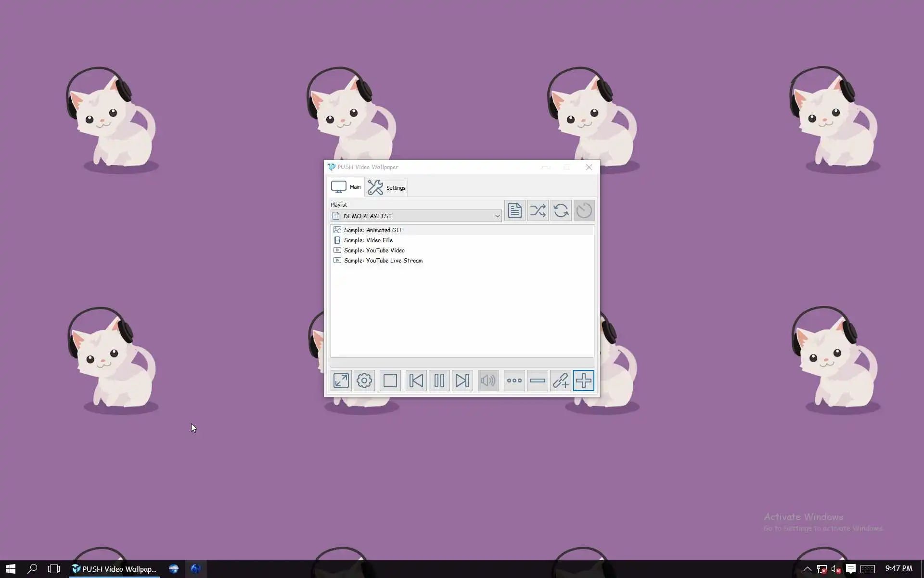Switch to the Main tab
This screenshot has width=924, height=578.
coord(346,187)
